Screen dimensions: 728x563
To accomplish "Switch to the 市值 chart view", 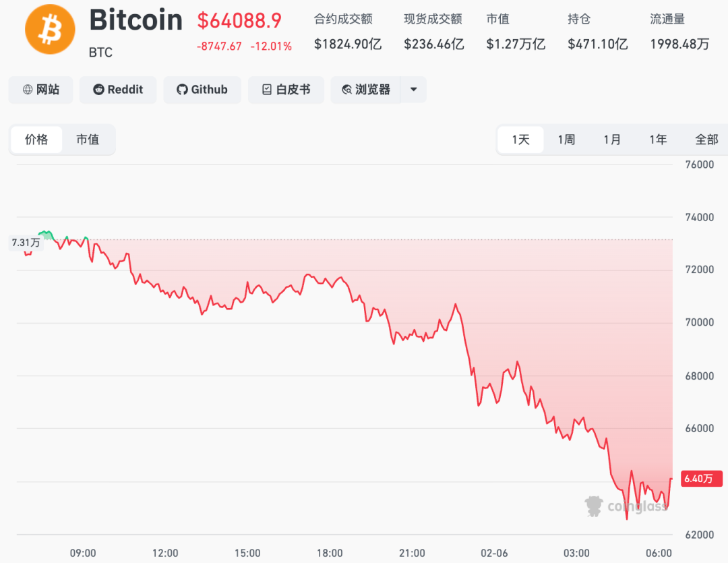I will click(88, 140).
